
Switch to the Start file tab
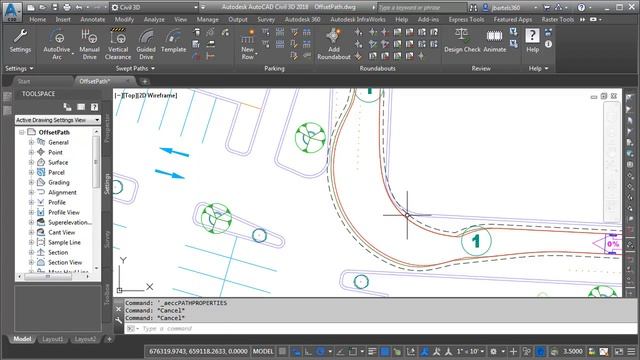[x=24, y=81]
